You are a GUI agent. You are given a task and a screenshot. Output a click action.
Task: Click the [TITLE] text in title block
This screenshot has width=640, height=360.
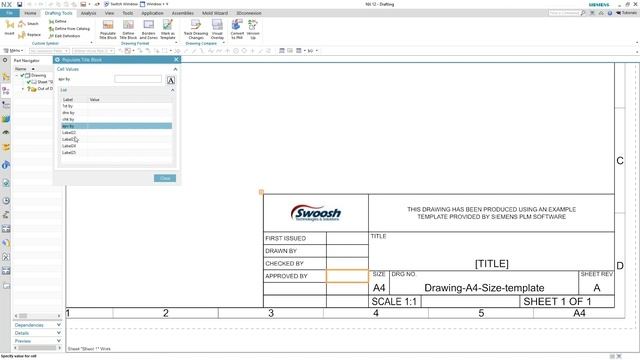tap(491, 264)
